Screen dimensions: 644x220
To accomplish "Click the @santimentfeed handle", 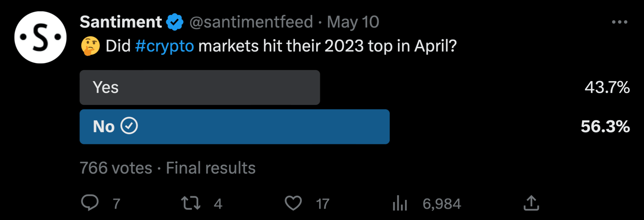I will coord(251,22).
